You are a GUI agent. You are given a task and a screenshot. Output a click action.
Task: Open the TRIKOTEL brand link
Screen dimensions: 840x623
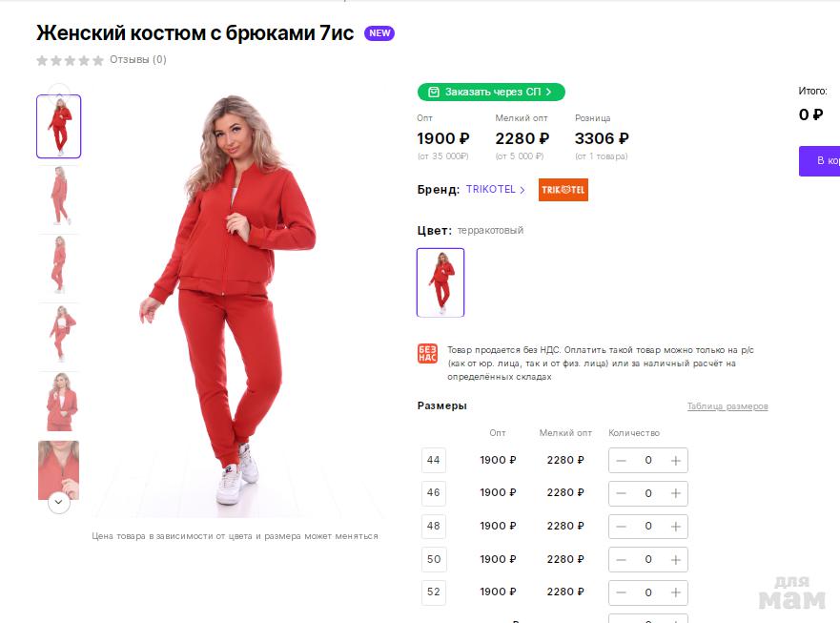(x=495, y=190)
